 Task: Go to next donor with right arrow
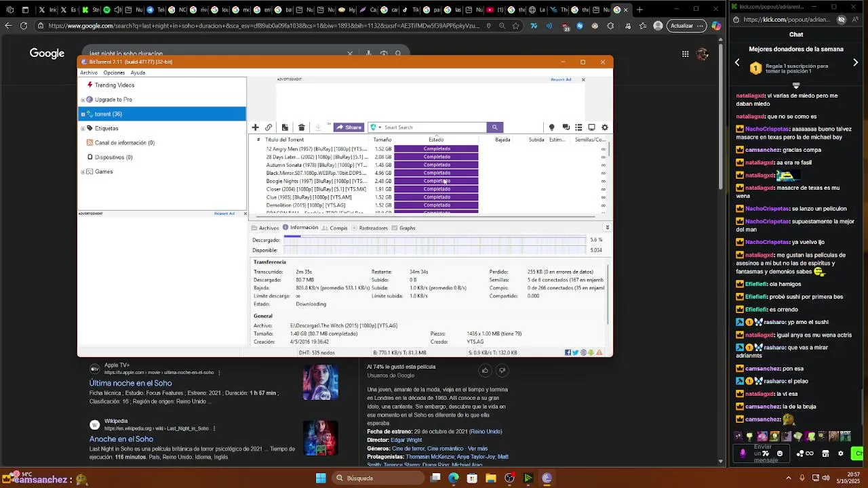pos(855,62)
